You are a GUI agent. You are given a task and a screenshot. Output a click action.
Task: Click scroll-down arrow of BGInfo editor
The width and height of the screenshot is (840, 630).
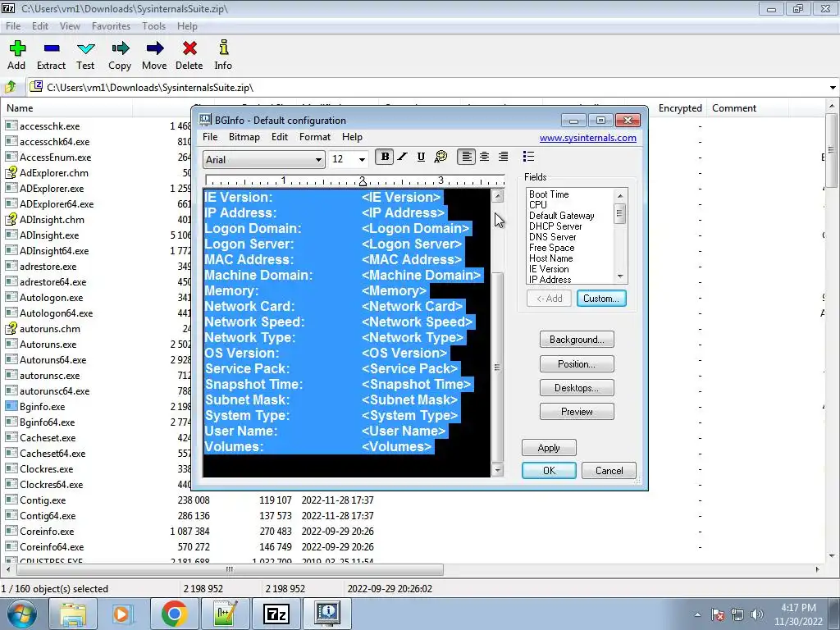point(497,470)
